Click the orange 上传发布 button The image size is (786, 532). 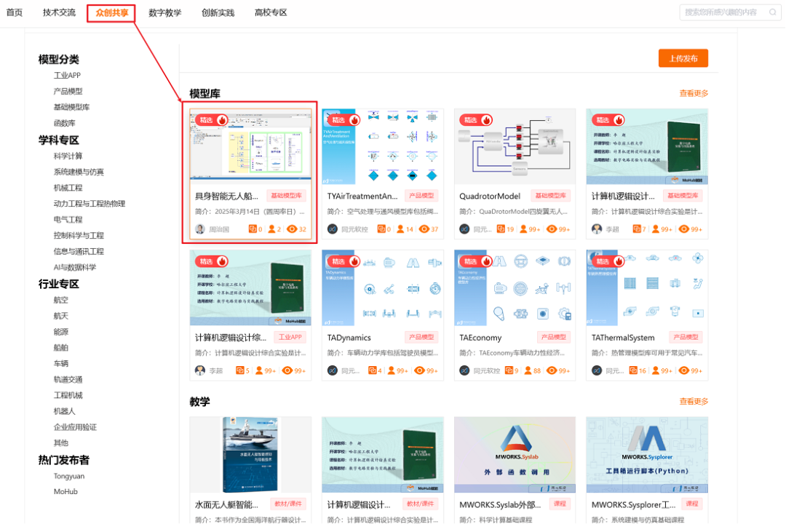point(682,57)
